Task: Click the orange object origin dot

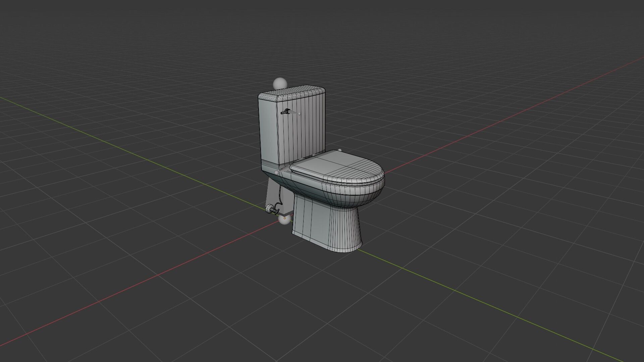Action: tap(285, 218)
